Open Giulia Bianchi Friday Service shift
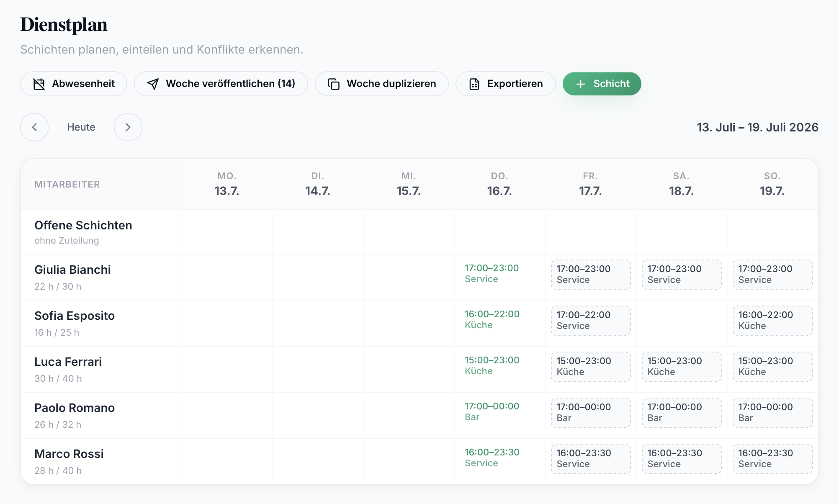The image size is (839, 504). coord(591,275)
